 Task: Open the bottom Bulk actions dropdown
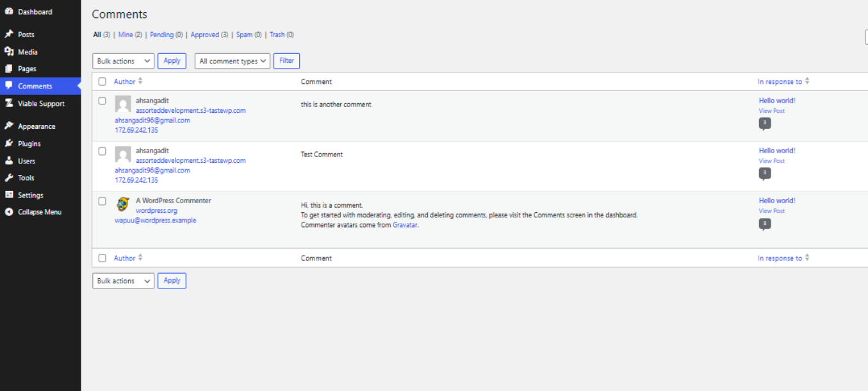point(123,281)
